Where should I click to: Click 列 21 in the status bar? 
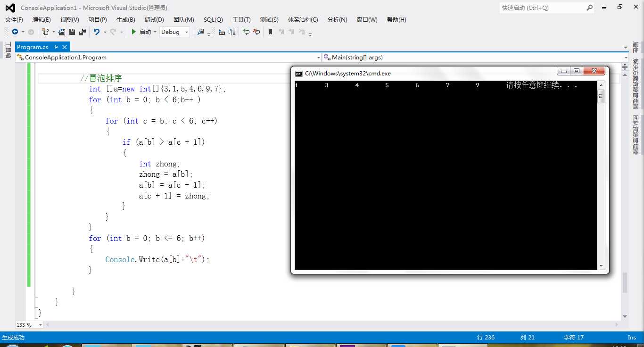coord(527,338)
